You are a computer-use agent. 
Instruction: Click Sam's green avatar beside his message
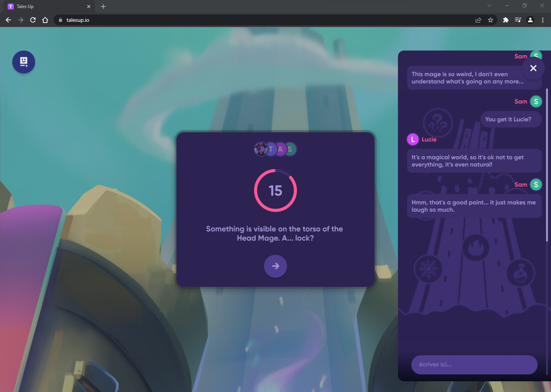536,101
